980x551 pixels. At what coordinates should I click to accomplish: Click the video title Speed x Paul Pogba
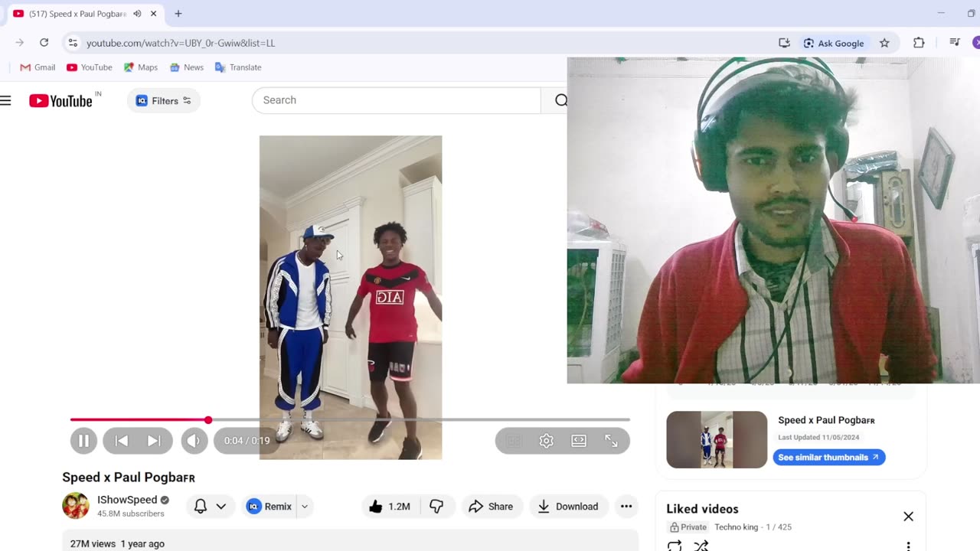pyautogui.click(x=129, y=478)
